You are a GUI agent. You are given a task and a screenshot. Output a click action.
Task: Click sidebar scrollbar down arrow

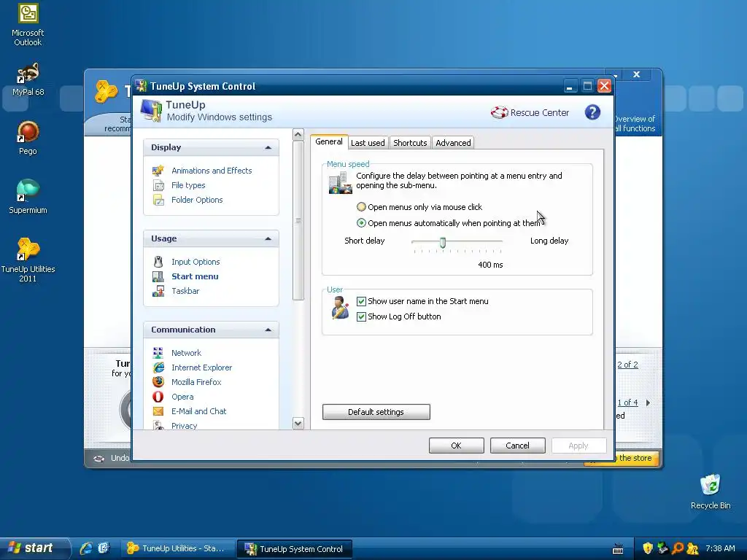[x=298, y=424]
